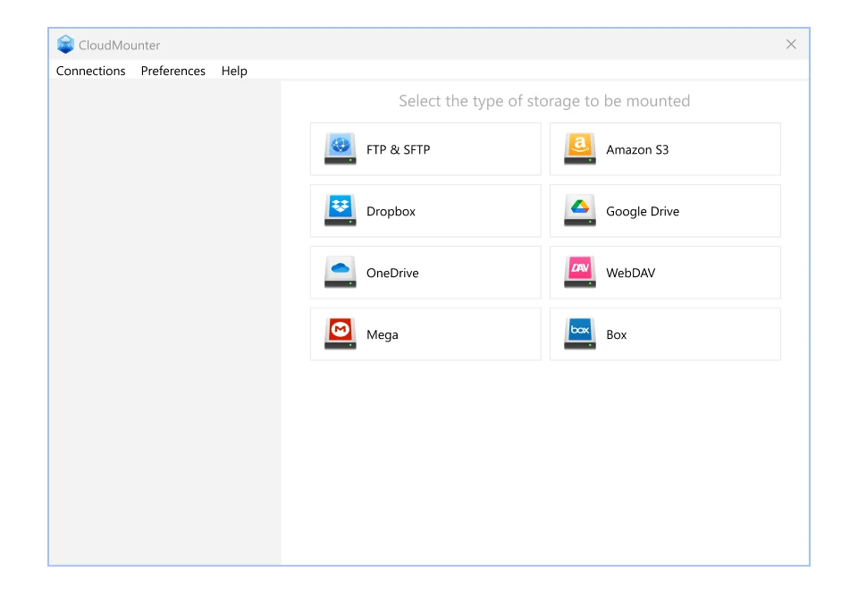Viewport: 858px width, 616px height.
Task: Choose the Mega label
Action: pos(382,334)
